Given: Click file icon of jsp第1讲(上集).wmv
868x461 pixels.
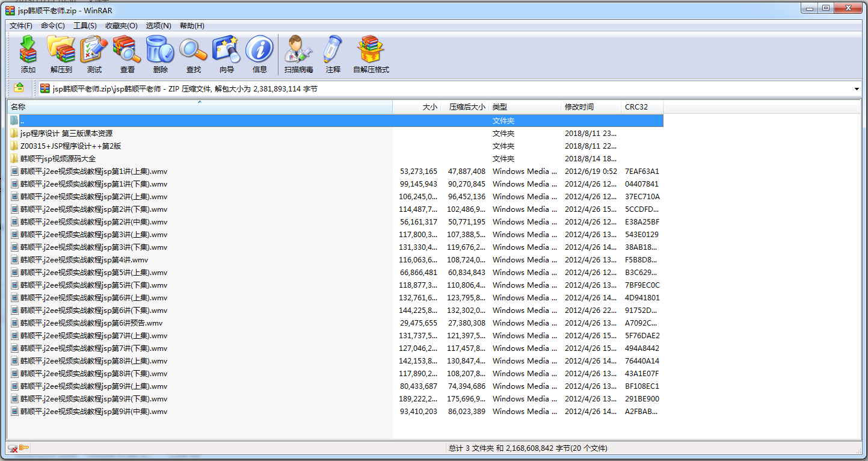Looking at the screenshot, I should (x=14, y=171).
